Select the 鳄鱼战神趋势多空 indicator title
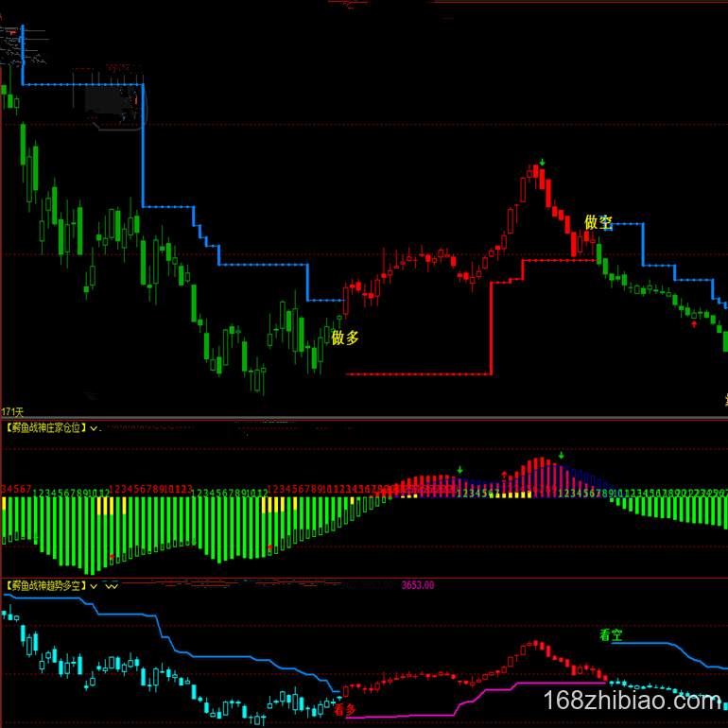 (x=45, y=586)
